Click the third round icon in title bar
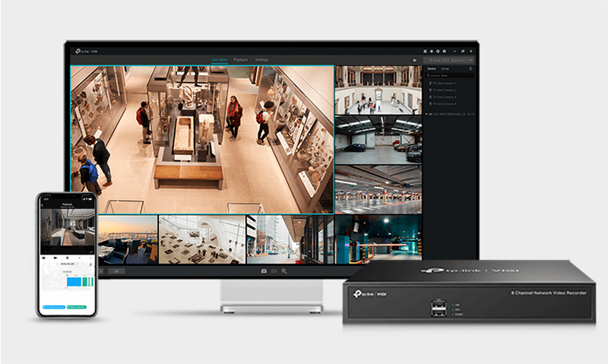Viewport: 608px width, 364px height. tap(438, 51)
